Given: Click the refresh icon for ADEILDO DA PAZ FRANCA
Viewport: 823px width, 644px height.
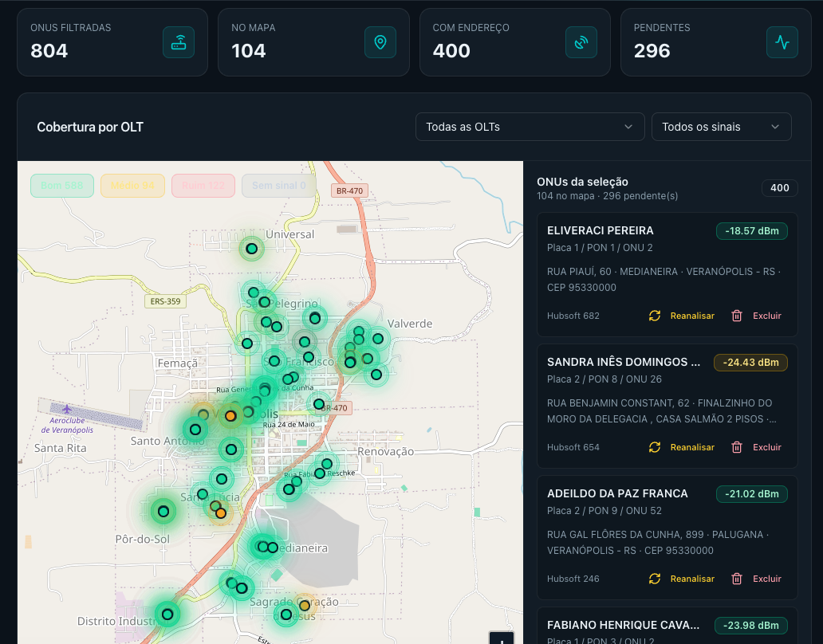Looking at the screenshot, I should (x=655, y=579).
